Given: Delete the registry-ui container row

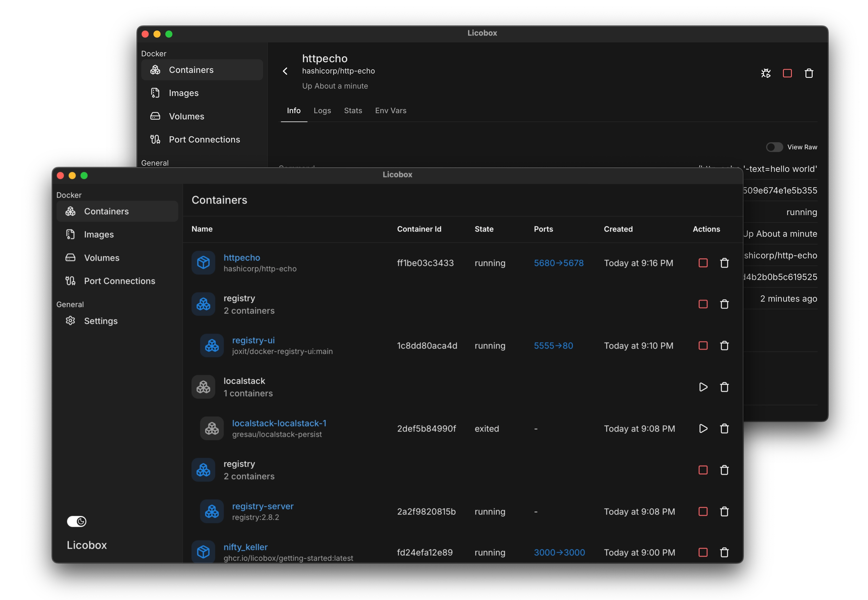Looking at the screenshot, I should [724, 346].
